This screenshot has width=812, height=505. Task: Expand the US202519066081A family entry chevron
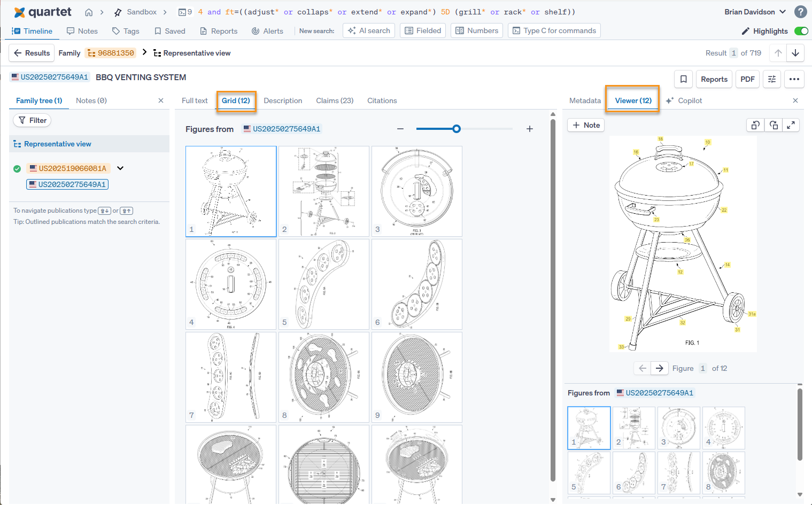point(120,168)
